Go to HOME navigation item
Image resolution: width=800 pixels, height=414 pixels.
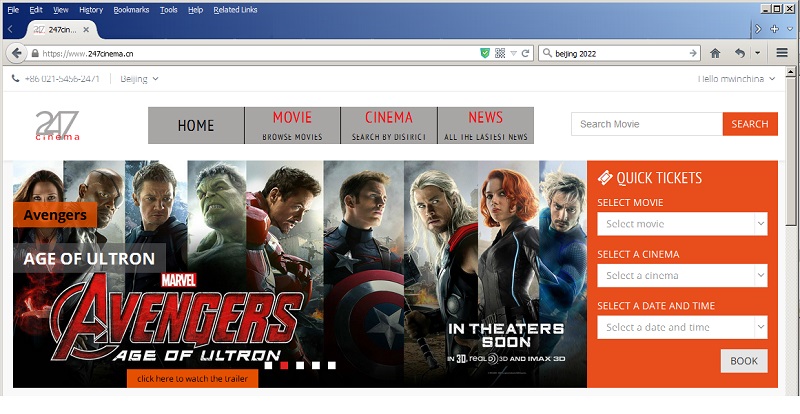pyautogui.click(x=196, y=125)
